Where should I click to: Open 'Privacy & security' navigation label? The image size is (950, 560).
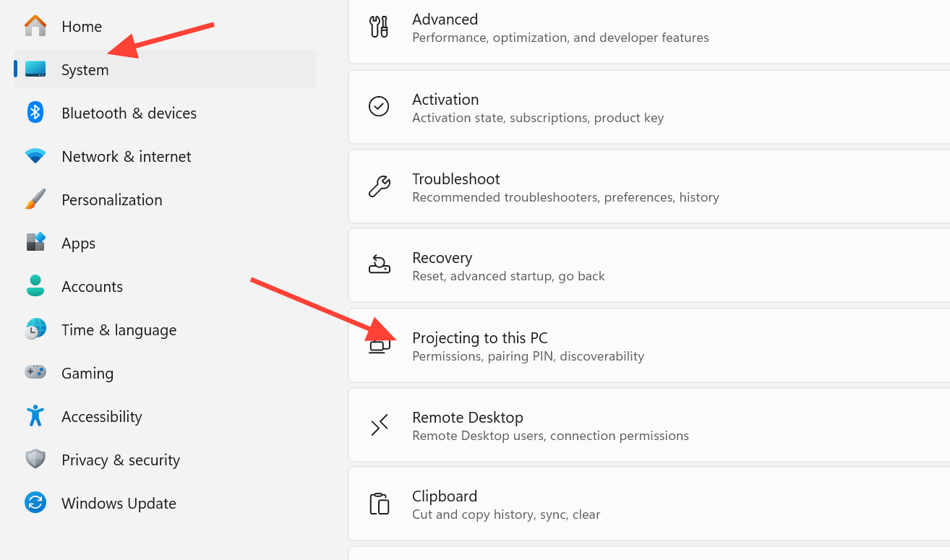click(x=121, y=460)
